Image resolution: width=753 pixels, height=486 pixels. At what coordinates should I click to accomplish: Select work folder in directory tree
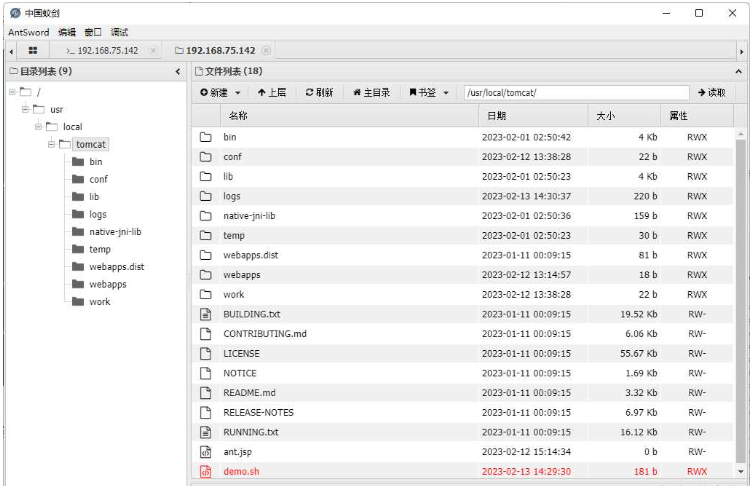[x=100, y=302]
